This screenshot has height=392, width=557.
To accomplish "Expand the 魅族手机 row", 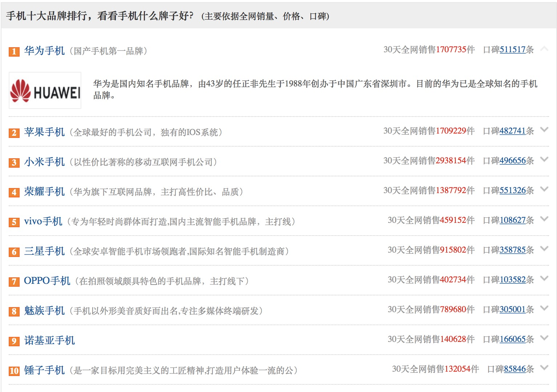I will [544, 308].
